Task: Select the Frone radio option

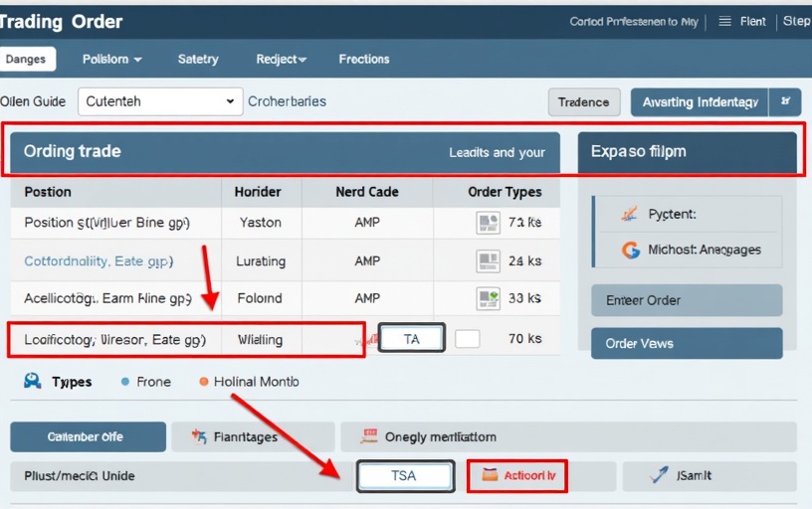Action: click(x=125, y=382)
